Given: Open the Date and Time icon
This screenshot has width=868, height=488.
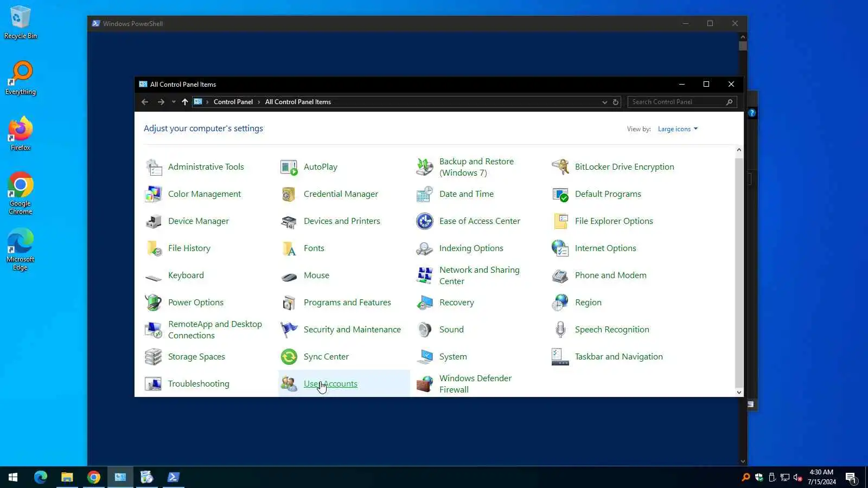Looking at the screenshot, I should pos(425,194).
